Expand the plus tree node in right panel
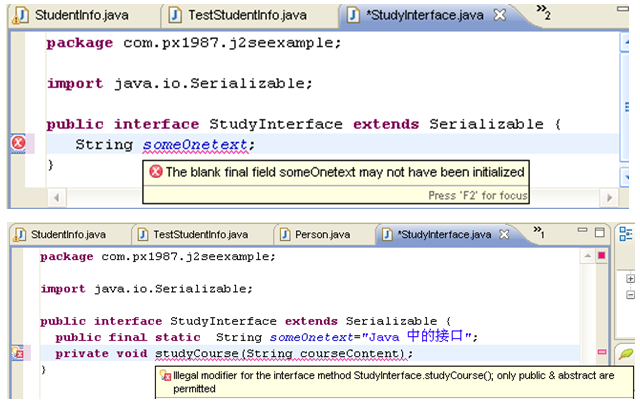Image resolution: width=640 pixels, height=409 pixels. pos(630,279)
